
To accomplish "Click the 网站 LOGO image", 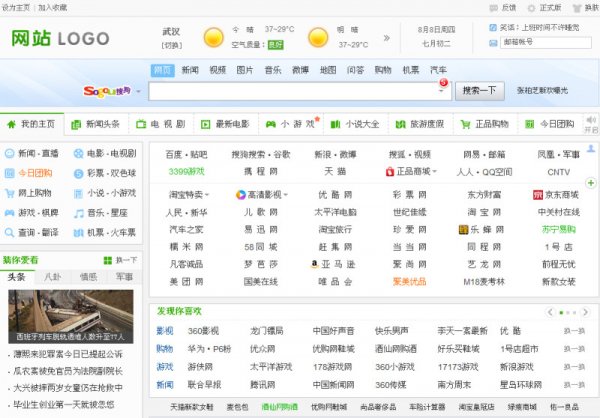I will coord(60,38).
